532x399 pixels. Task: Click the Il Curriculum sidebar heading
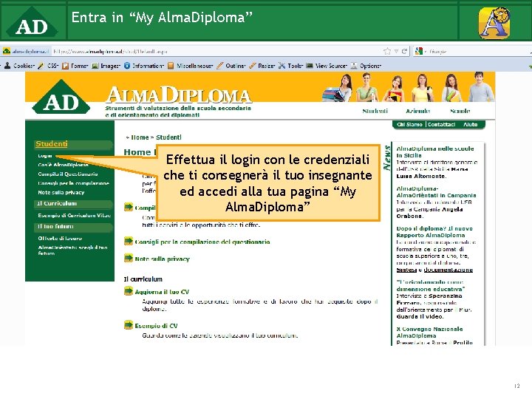(57, 204)
